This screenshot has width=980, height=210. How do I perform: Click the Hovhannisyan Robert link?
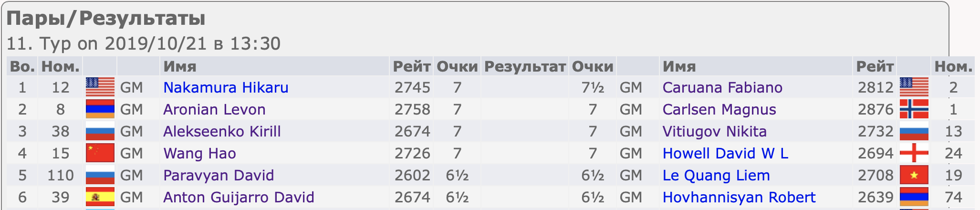point(739,197)
